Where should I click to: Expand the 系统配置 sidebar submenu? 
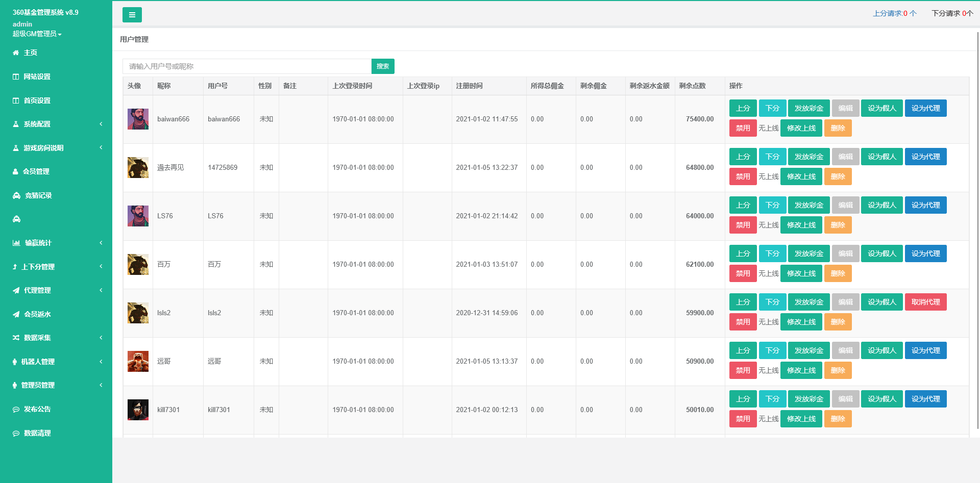(56, 124)
